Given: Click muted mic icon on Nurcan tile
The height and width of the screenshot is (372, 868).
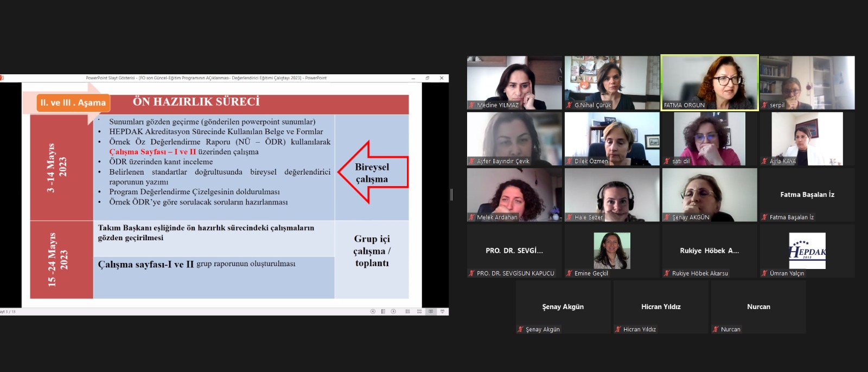Looking at the screenshot, I should 716,329.
